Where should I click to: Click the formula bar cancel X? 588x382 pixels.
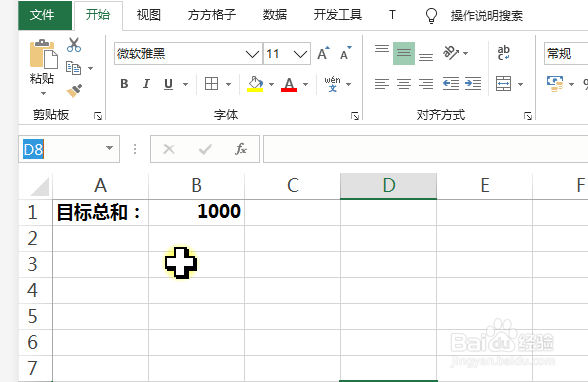pyautogui.click(x=169, y=149)
